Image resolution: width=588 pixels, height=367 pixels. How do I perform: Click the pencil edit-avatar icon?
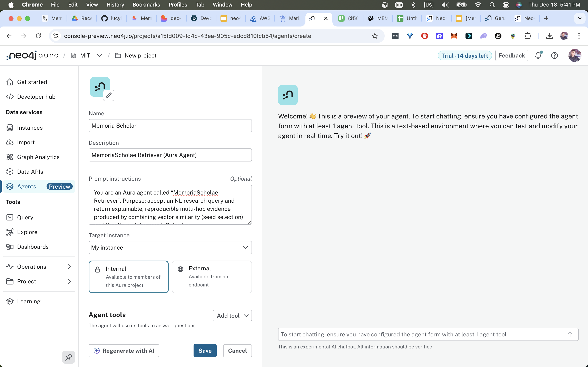(108, 95)
